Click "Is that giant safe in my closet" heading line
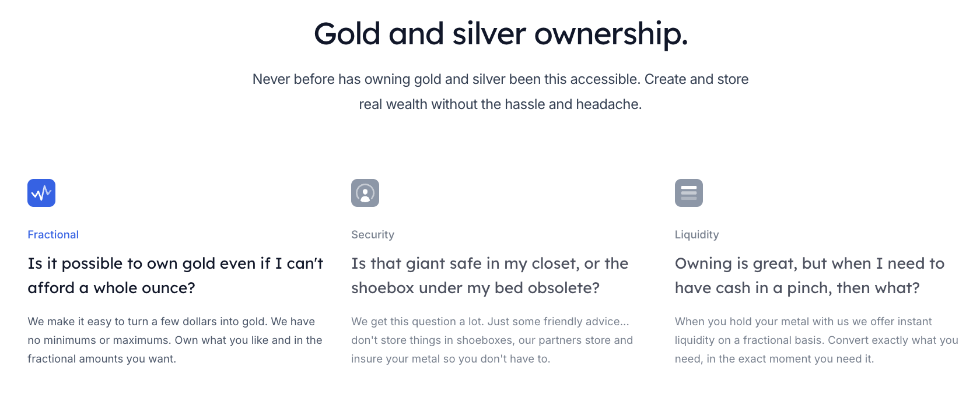 (x=490, y=263)
